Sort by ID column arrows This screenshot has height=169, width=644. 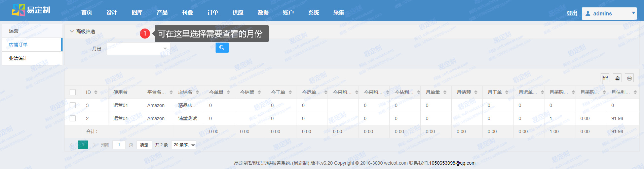coord(96,92)
